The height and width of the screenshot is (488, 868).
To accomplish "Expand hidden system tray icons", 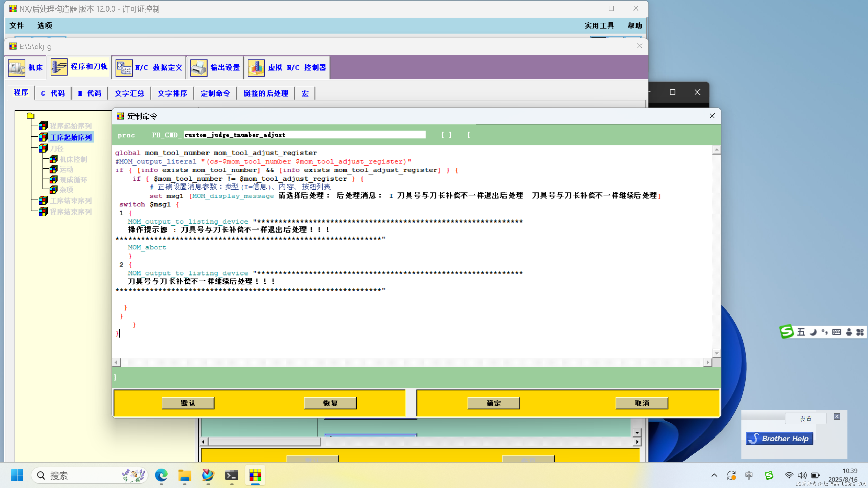I will pos(714,475).
